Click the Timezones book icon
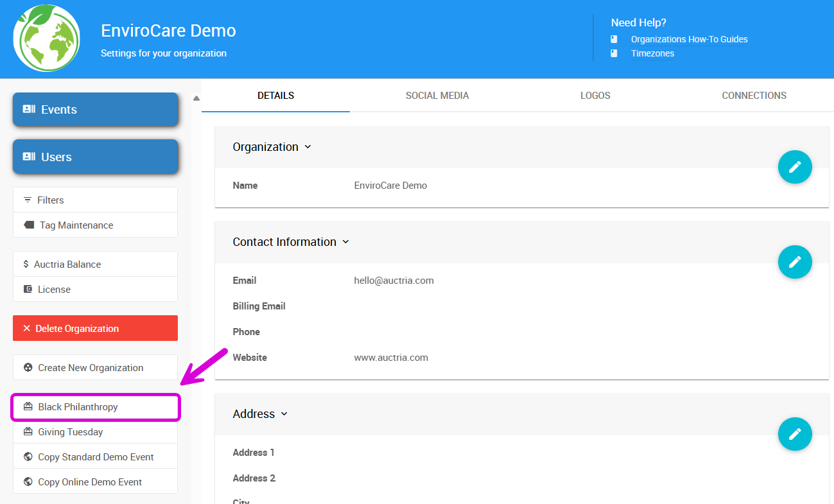This screenshot has width=834, height=504. [x=614, y=53]
